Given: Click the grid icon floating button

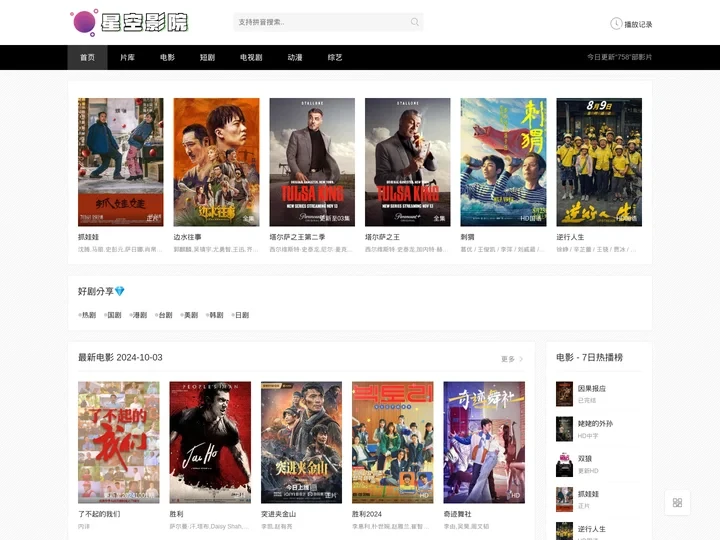Looking at the screenshot, I should tap(677, 503).
